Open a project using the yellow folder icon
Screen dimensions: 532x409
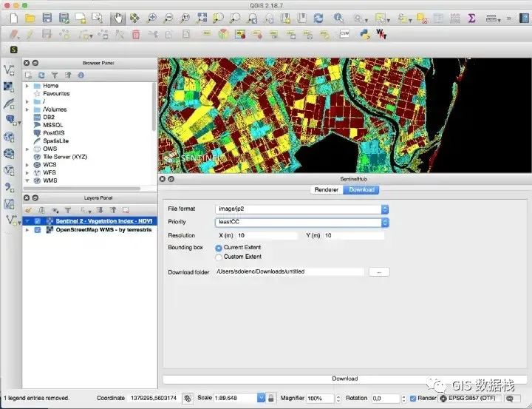[x=30, y=18]
